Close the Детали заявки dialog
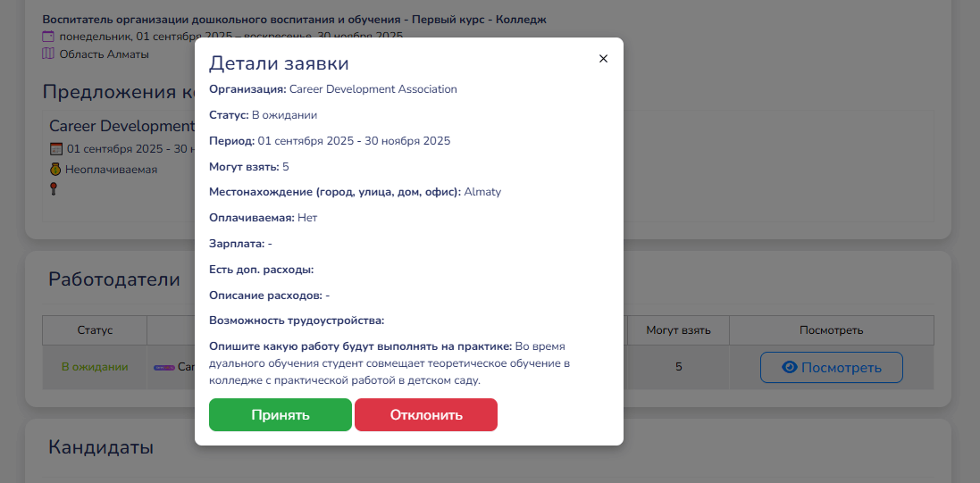Screen dimensions: 980x483 pyautogui.click(x=603, y=59)
